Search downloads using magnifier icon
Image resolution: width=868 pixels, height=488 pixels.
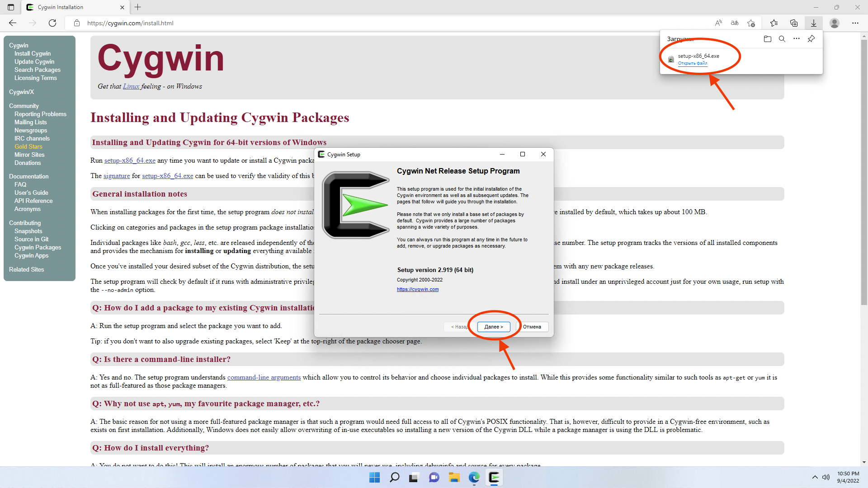[x=782, y=39]
